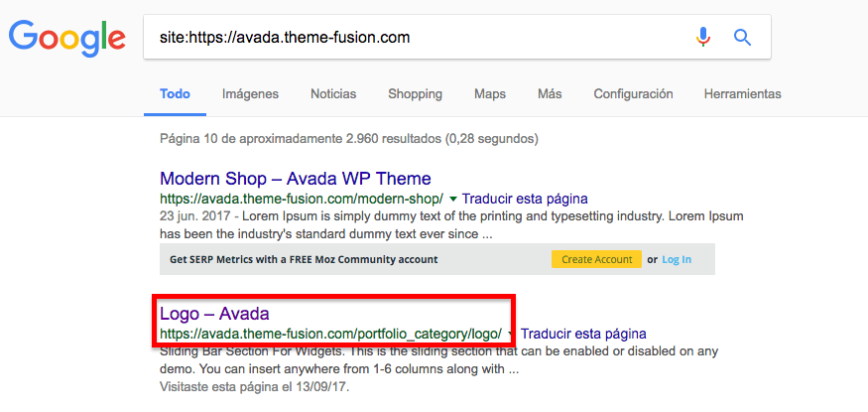Image resolution: width=868 pixels, height=412 pixels.
Task: Expand dropdown arrow next to modern-shop URL
Action: click(453, 199)
